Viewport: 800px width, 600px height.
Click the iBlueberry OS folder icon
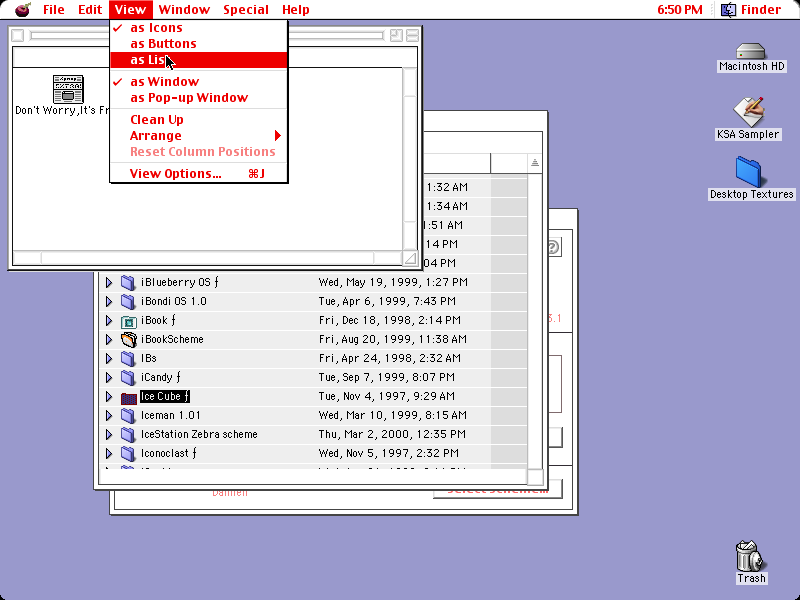(128, 282)
